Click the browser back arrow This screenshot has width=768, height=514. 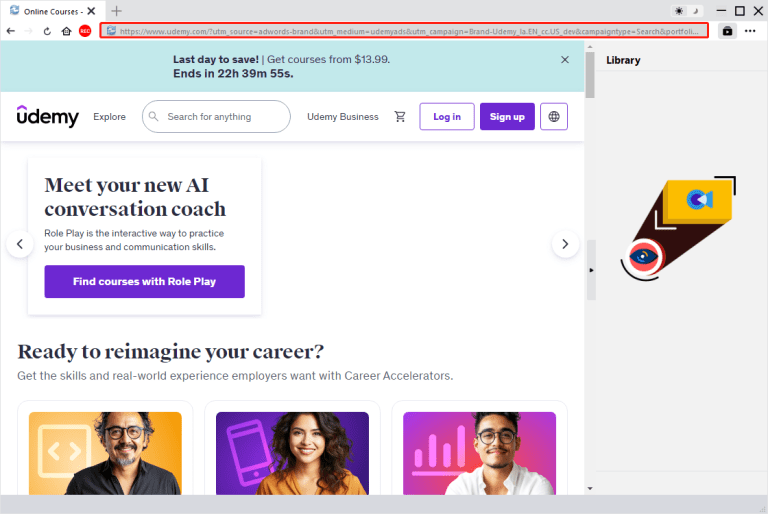(x=10, y=31)
